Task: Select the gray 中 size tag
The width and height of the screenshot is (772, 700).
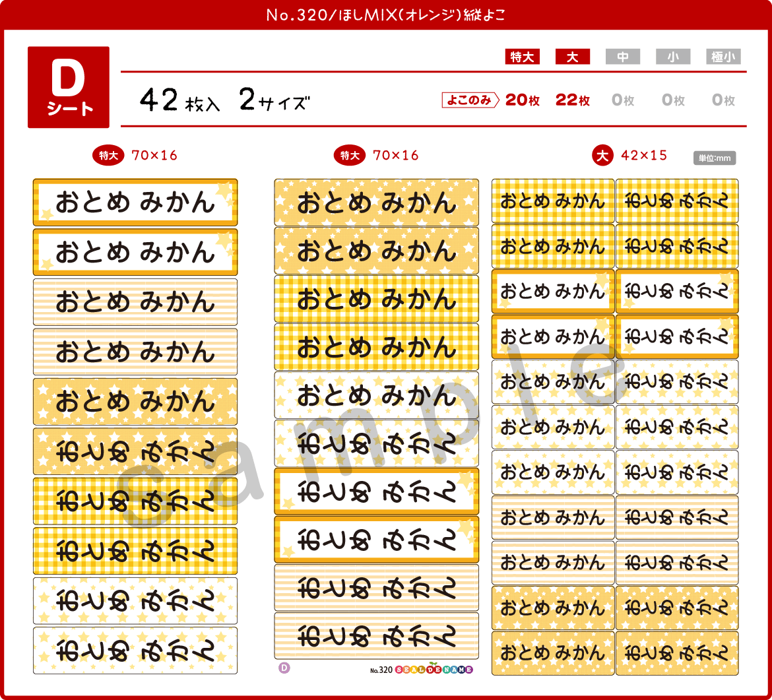Action: pyautogui.click(x=623, y=57)
